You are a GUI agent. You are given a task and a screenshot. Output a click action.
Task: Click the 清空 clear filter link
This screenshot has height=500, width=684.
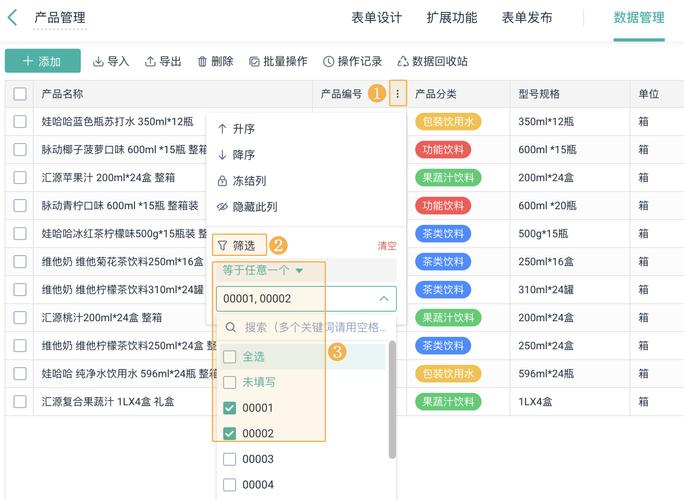click(386, 246)
